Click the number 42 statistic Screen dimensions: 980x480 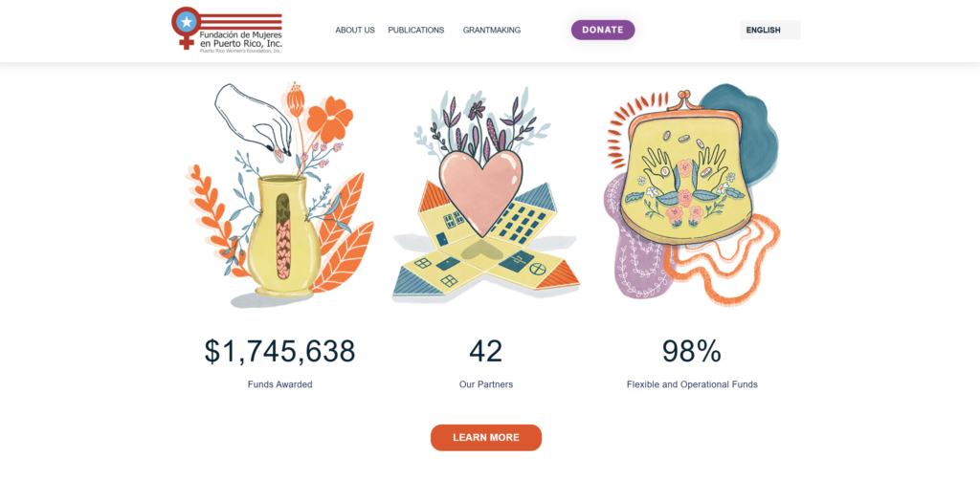coord(485,352)
